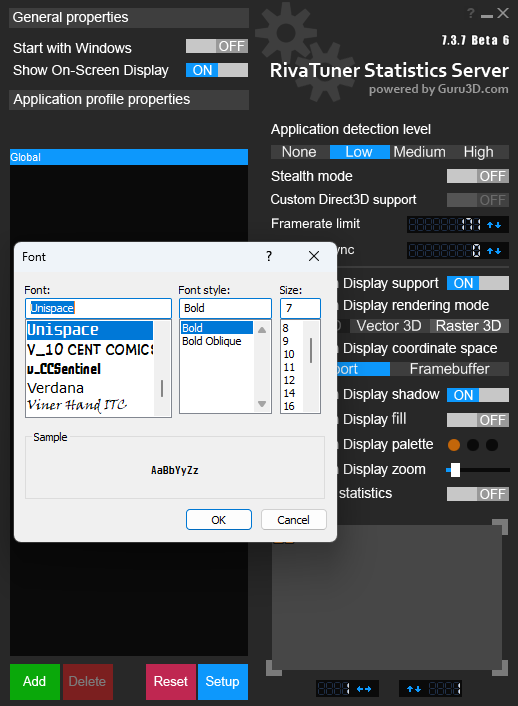518x706 pixels.
Task: Choose size 12 in Size list
Action: [x=289, y=380]
